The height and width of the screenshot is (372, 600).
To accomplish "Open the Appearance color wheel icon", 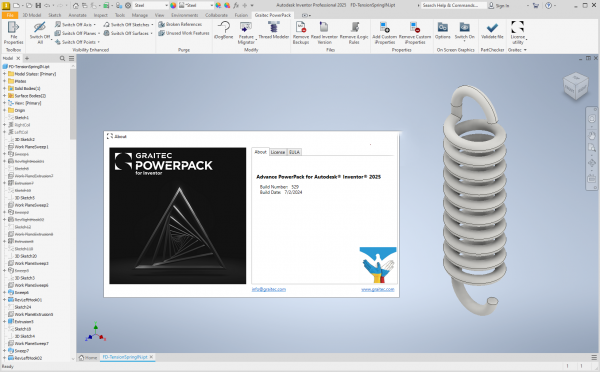I will pos(173,5).
